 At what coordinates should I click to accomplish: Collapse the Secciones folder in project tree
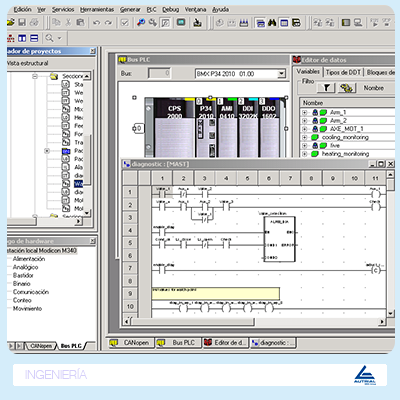pos(35,76)
